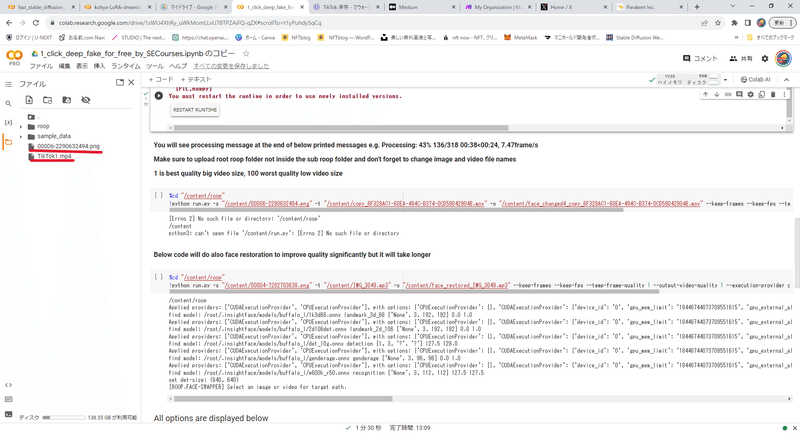The image size is (800, 433).
Task: Toggle hidden files visibility in file browser
Action: [86, 100]
